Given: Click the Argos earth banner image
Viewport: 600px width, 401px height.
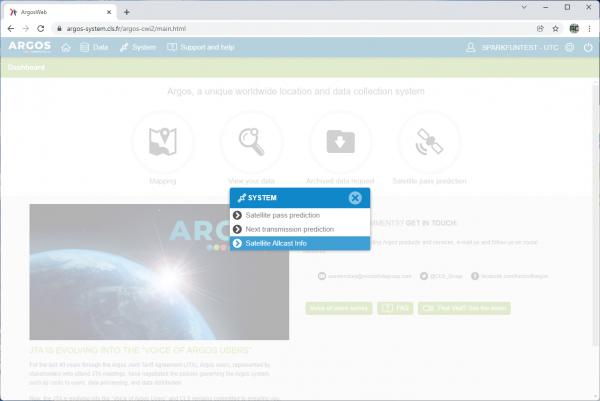Looking at the screenshot, I should coord(159,272).
